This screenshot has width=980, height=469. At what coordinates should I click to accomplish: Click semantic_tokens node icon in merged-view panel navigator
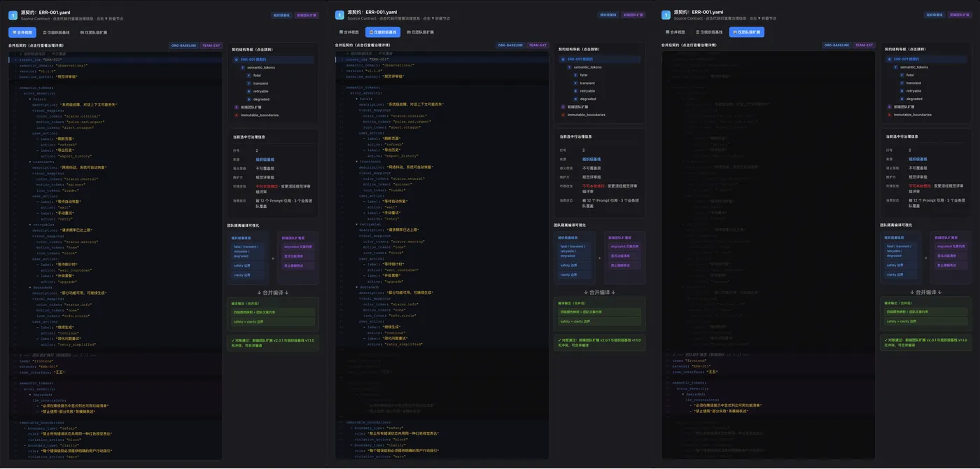pos(242,67)
